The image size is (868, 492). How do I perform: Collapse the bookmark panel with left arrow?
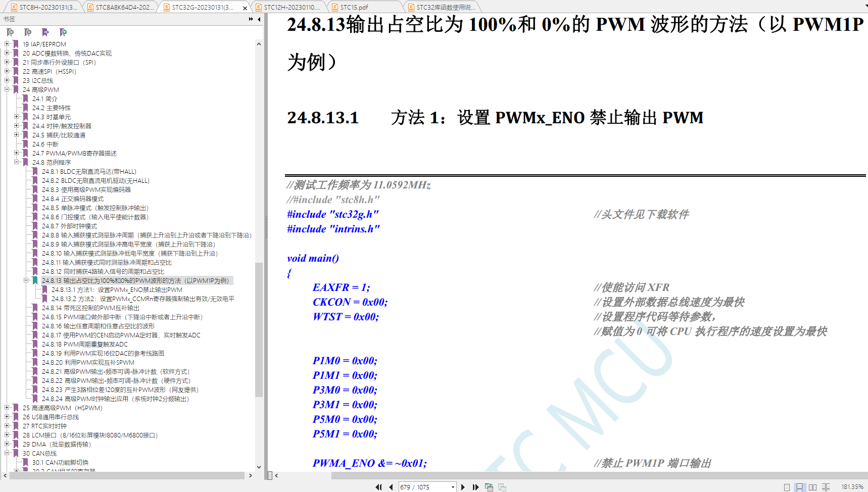[259, 19]
